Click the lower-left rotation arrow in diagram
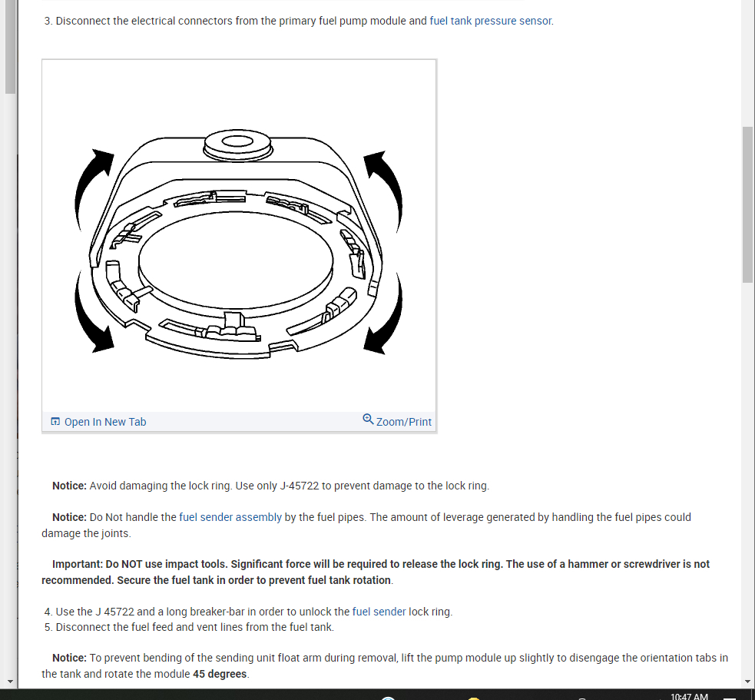The width and height of the screenshot is (755, 700). tap(93, 312)
